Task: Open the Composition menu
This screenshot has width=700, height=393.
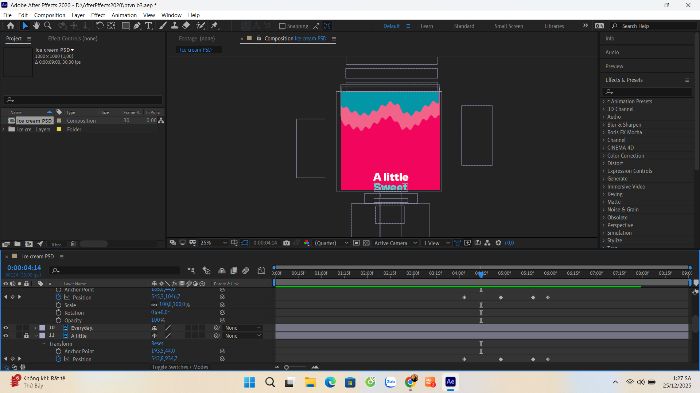Action: (50, 15)
